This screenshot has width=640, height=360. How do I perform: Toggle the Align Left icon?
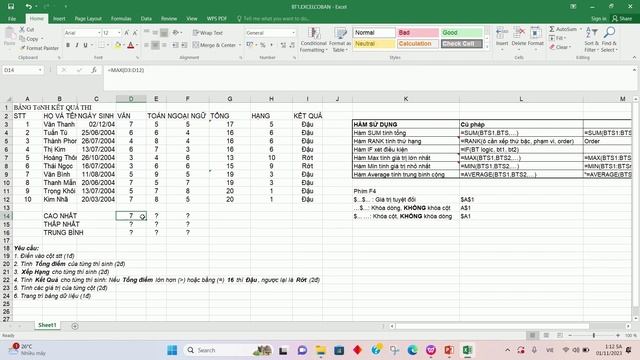(147, 45)
